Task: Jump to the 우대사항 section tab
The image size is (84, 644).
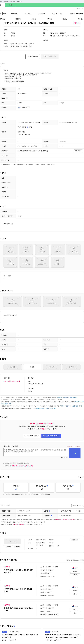Action: [x=34, y=19]
